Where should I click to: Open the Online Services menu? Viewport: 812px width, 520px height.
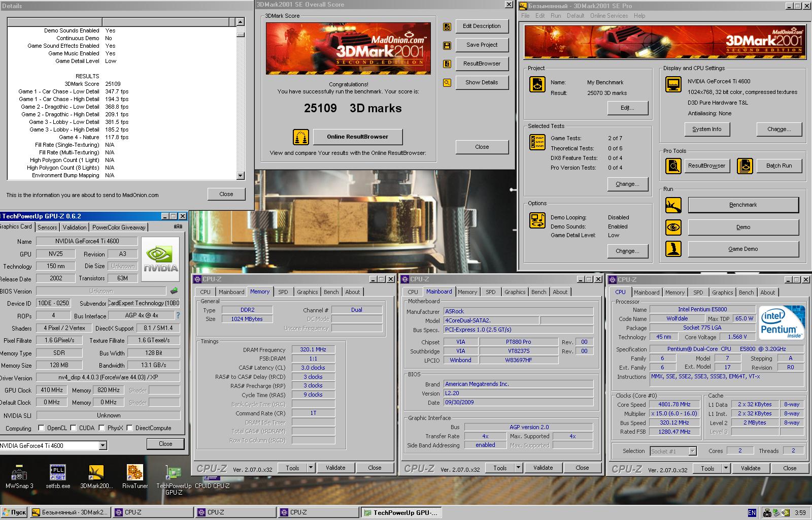coord(609,16)
